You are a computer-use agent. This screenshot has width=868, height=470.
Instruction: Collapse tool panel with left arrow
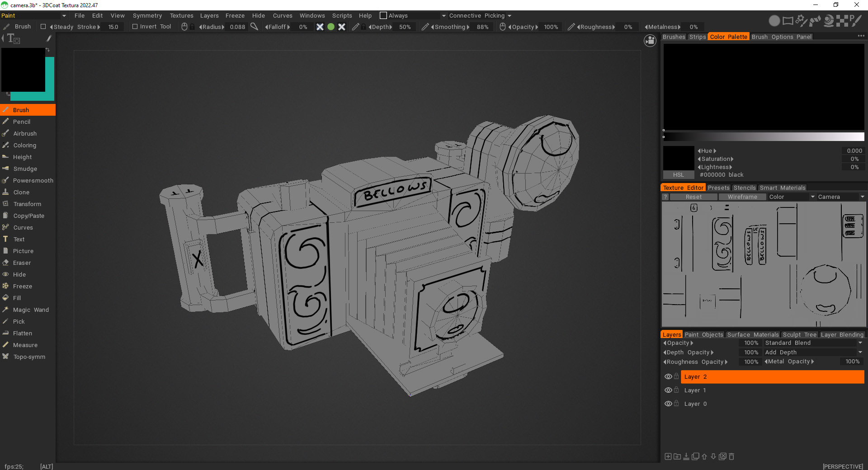[3, 38]
